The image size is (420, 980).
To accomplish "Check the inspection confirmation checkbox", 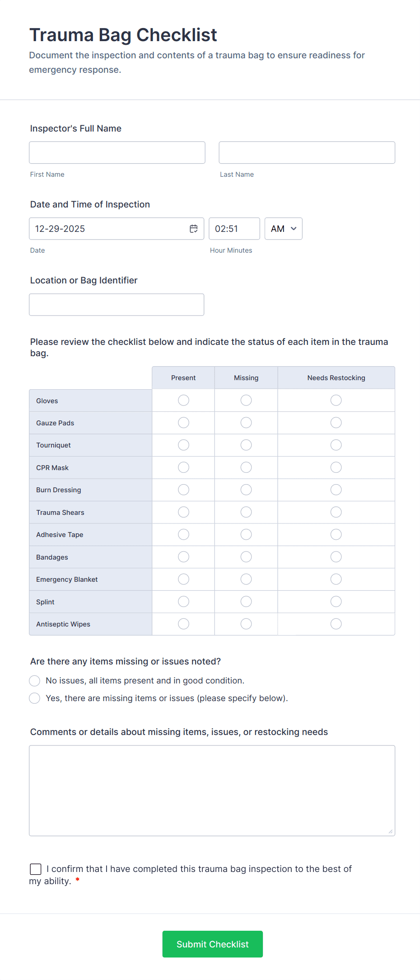I will 36,869.
